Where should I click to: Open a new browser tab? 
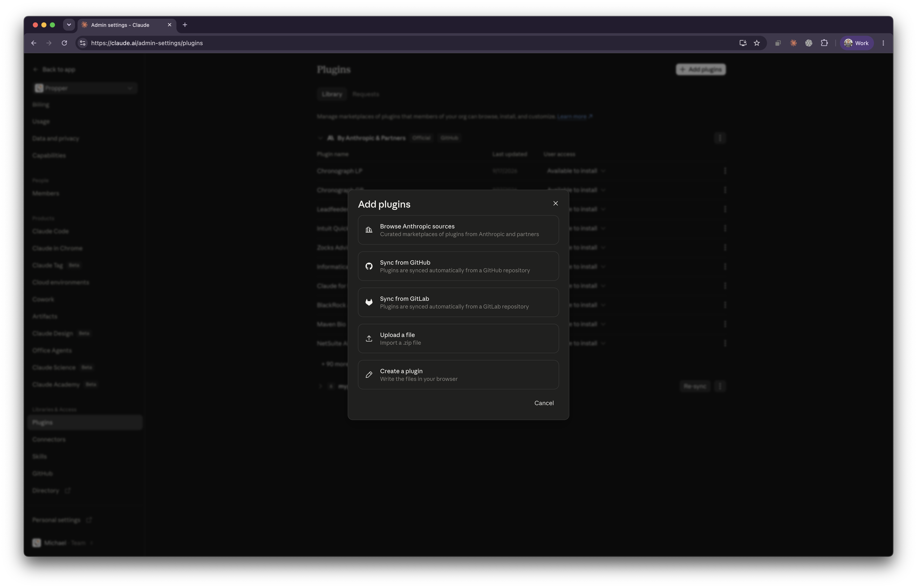(x=185, y=25)
